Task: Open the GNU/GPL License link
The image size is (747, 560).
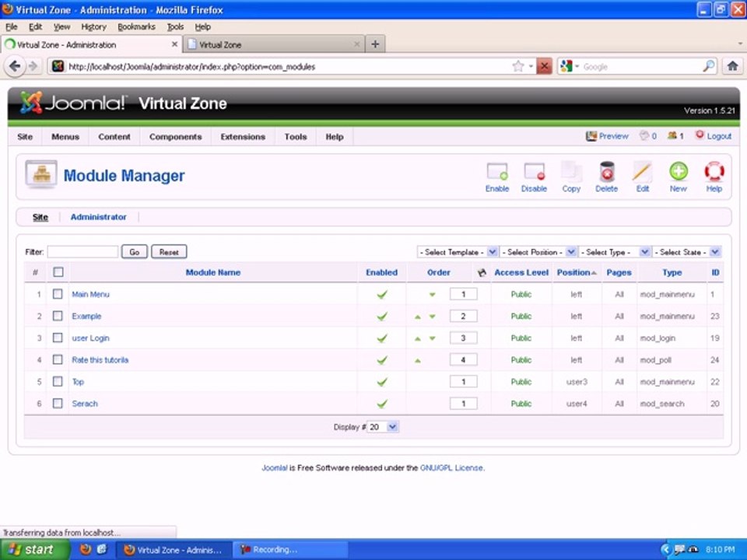Action: [x=451, y=467]
